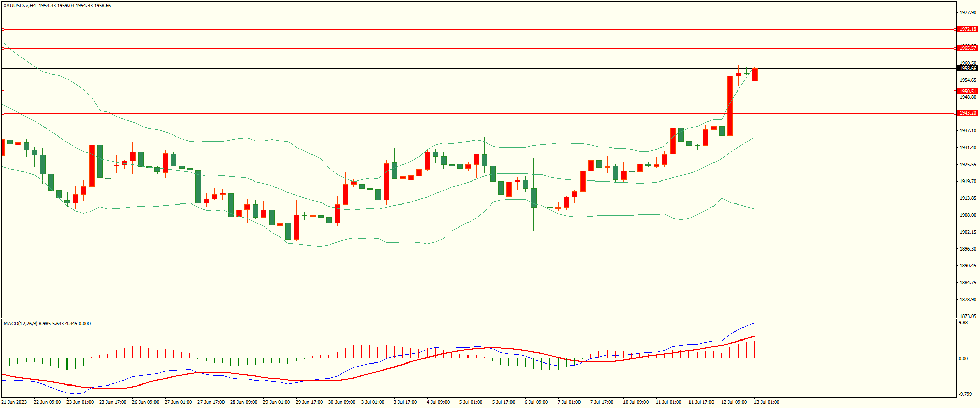980x408 pixels.
Task: Click the 1950.51 price level tag
Action: 968,92
